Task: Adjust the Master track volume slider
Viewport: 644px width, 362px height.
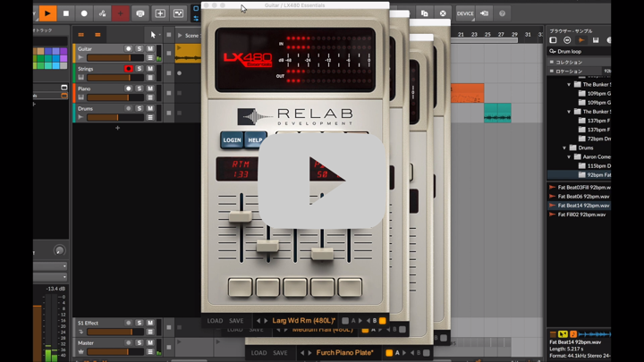Action: point(115,352)
